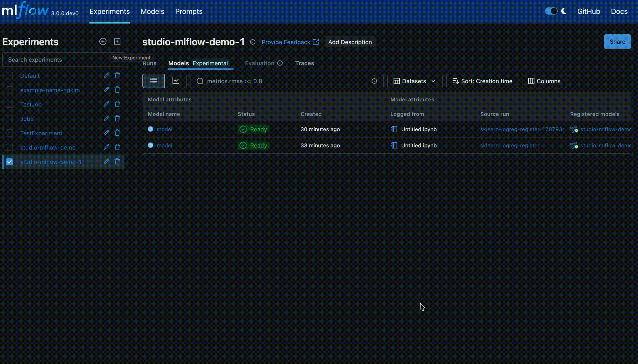Click registered model icon in 30 minutes row
The image size is (638, 364).
click(574, 129)
